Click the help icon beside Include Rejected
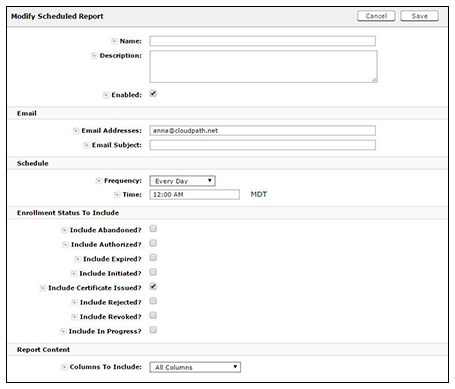Screen dimensions: 455x389 [x=74, y=302]
